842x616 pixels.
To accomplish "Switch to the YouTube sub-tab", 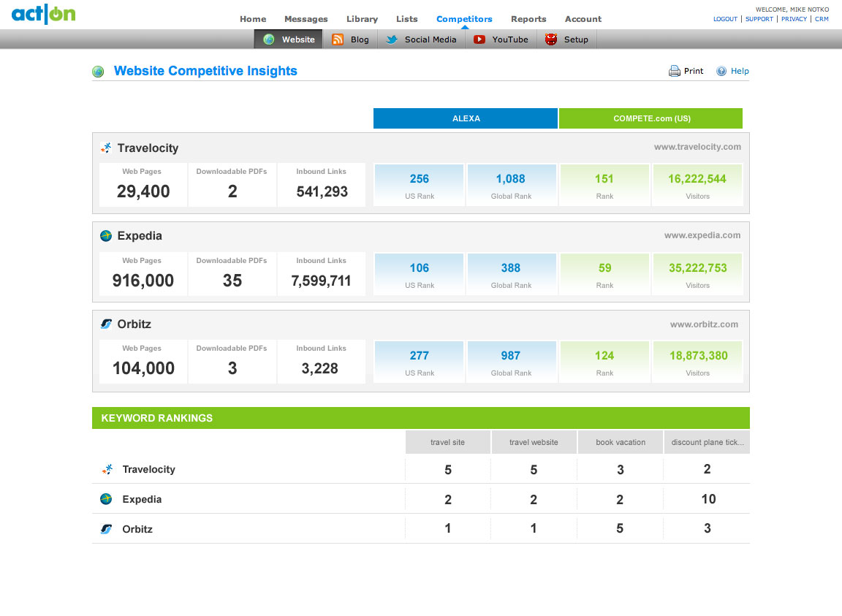I will [501, 39].
